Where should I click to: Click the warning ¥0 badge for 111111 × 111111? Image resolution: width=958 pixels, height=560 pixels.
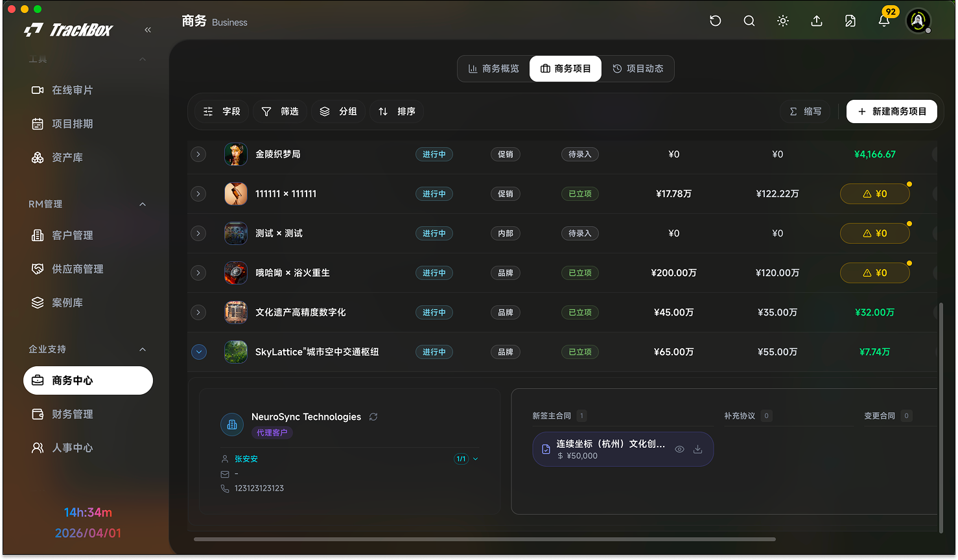875,194
